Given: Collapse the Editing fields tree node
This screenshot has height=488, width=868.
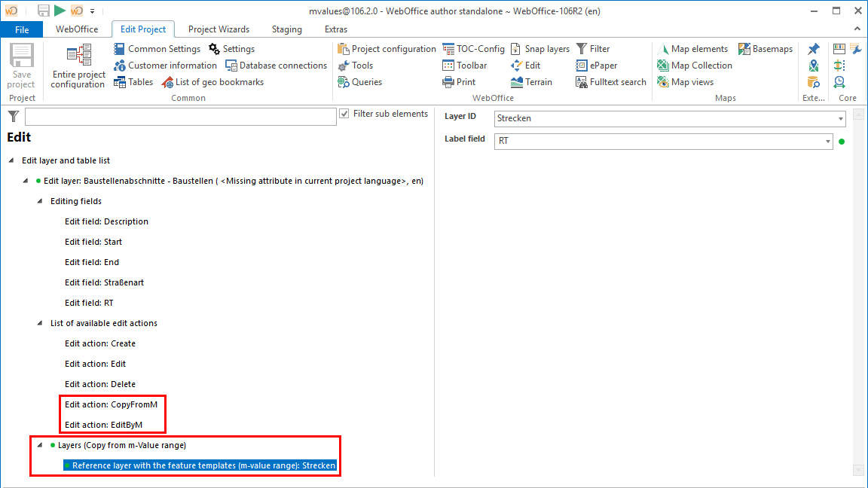Looking at the screenshot, I should [38, 201].
